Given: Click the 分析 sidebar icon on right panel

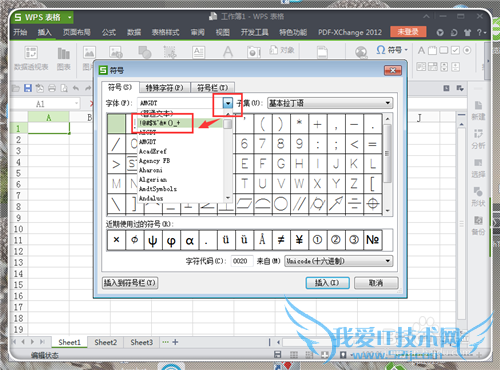Looking at the screenshot, I should pyautogui.click(x=478, y=139).
